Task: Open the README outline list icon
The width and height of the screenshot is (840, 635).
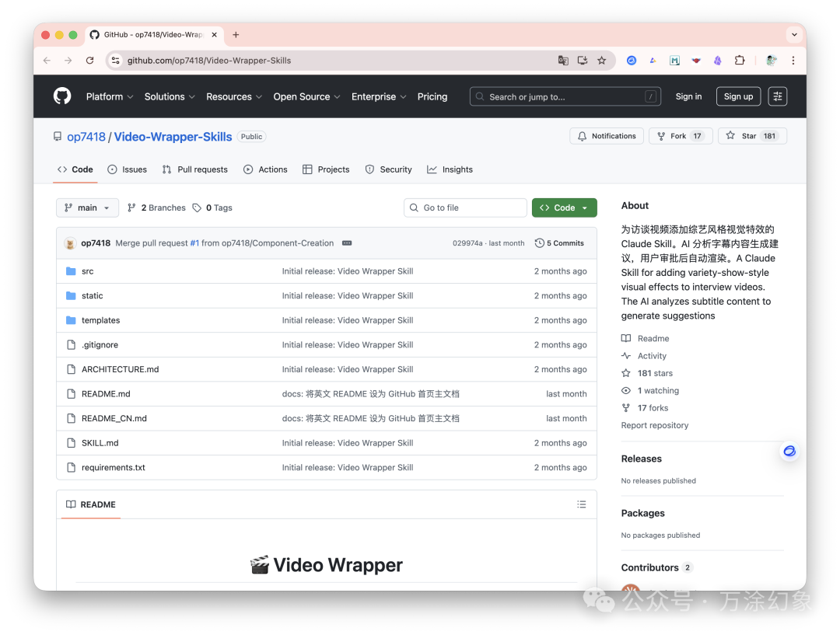Action: tap(581, 504)
